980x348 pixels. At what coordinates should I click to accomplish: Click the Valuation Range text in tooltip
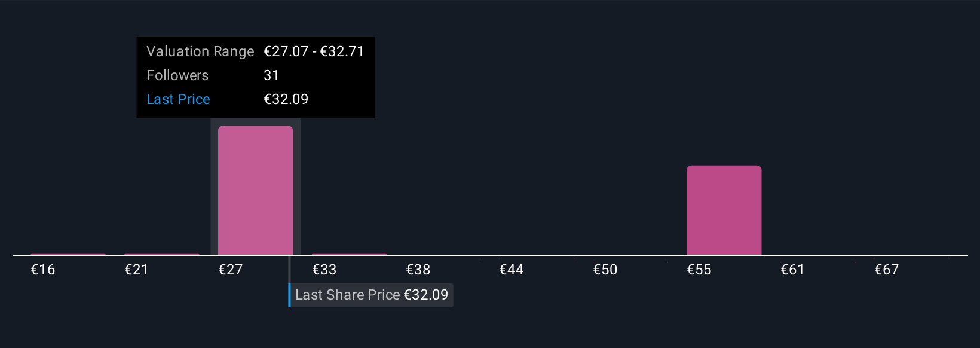coord(200,51)
